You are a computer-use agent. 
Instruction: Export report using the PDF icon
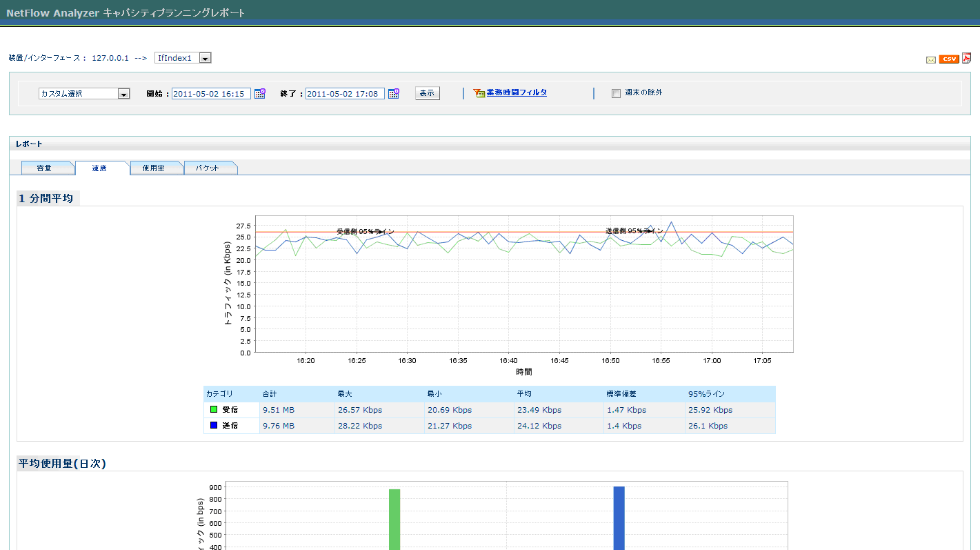click(x=967, y=58)
